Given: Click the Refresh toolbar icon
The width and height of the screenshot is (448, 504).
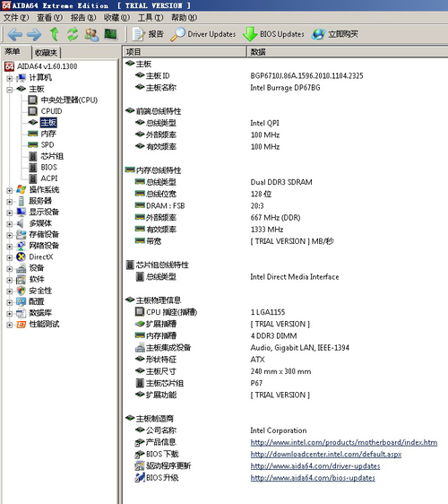Looking at the screenshot, I should 73,34.
